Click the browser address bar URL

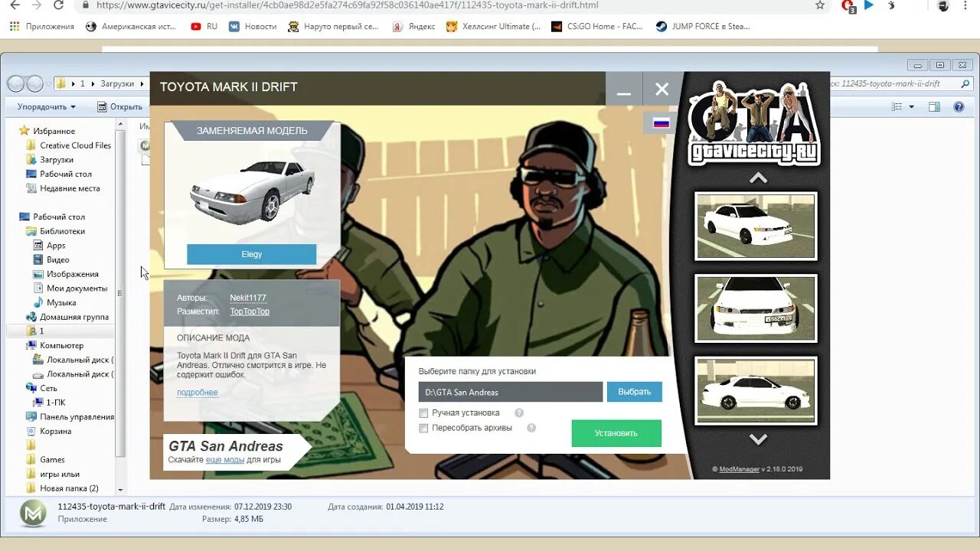pos(347,5)
